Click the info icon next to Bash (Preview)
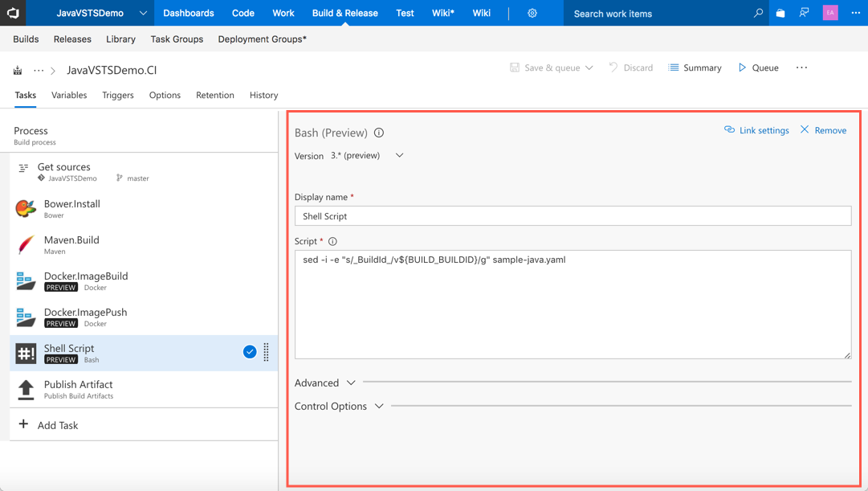This screenshot has height=491, width=868. 378,133
